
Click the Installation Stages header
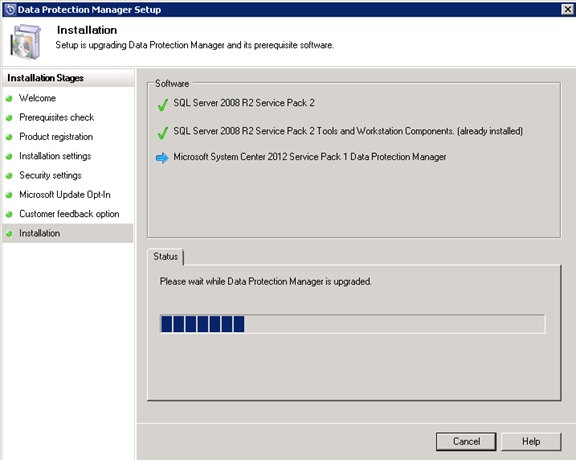(x=46, y=78)
